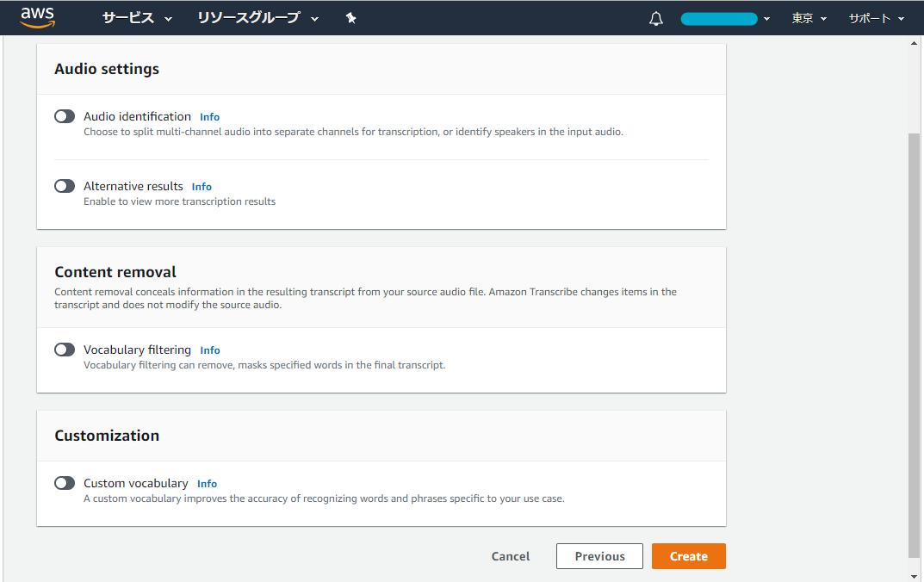Open the リソースグループ menu
Screen dimensions: 924x582
point(258,18)
